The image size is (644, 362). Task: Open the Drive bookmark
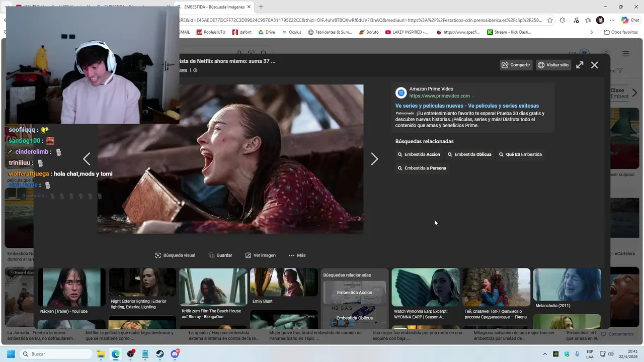(x=267, y=32)
